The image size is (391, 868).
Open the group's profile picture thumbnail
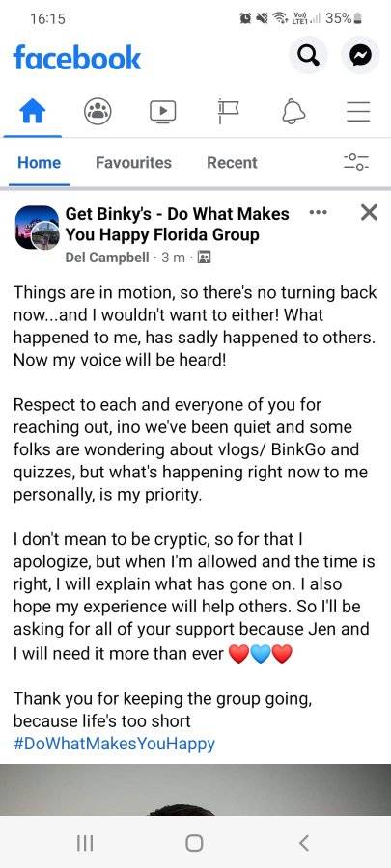pos(37,228)
